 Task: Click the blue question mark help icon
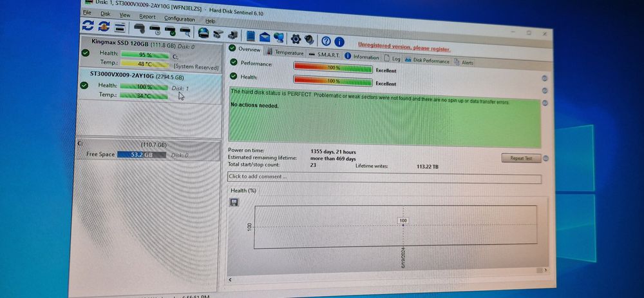[x=326, y=41]
